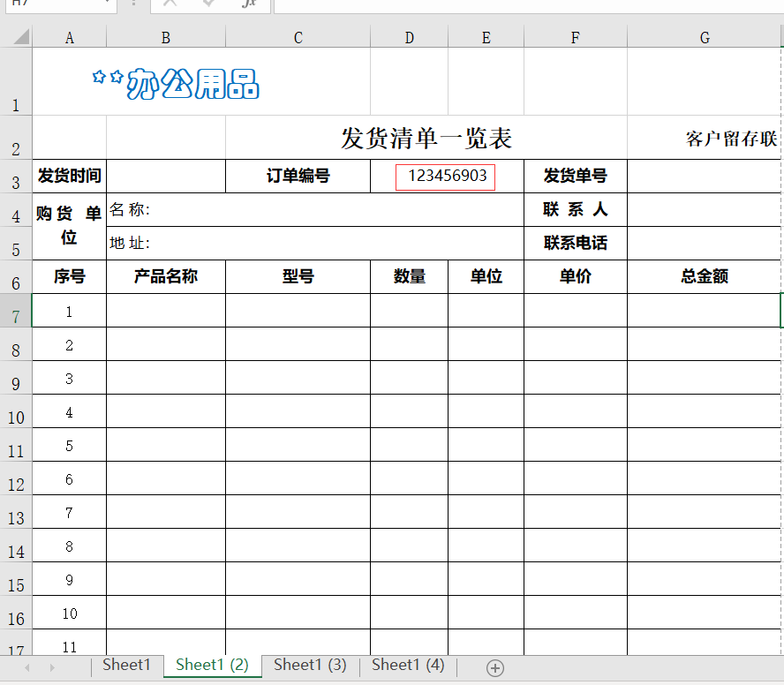Screen dimensions: 784x685
Task: Click the 序号 header cell
Action: click(70, 276)
